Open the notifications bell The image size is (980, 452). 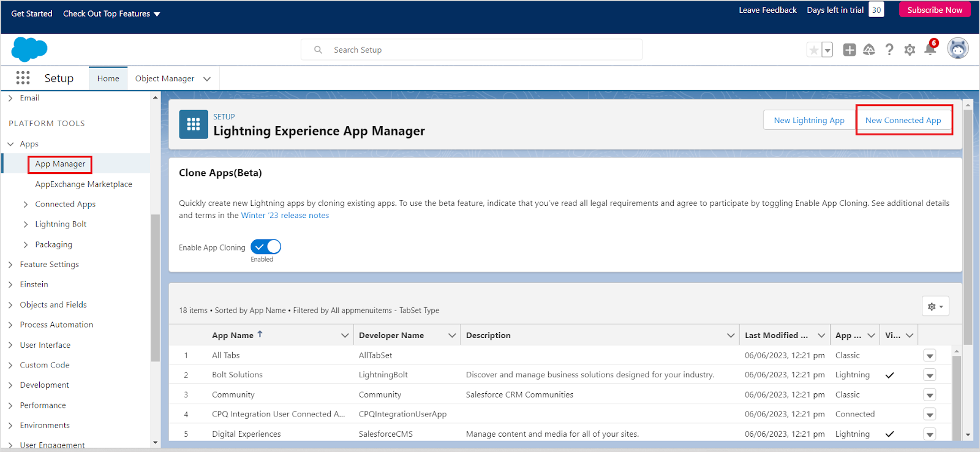click(x=930, y=50)
